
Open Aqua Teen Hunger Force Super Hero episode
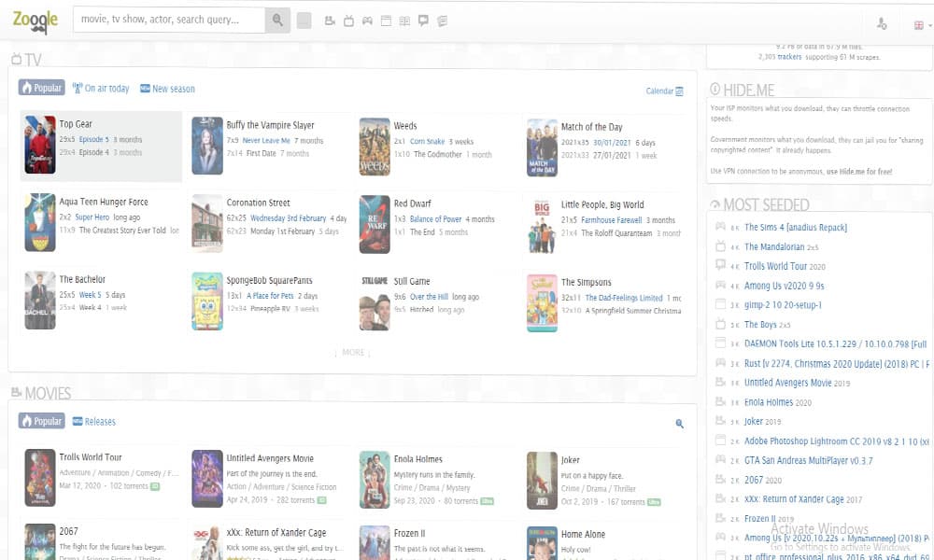click(x=92, y=217)
